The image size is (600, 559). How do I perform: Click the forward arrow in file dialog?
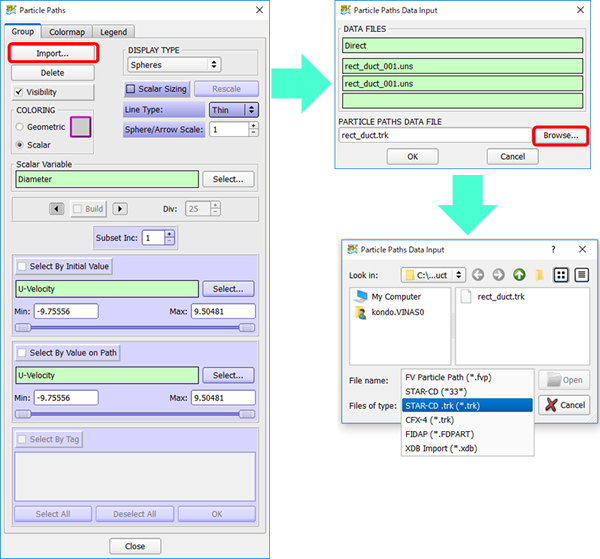[497, 275]
